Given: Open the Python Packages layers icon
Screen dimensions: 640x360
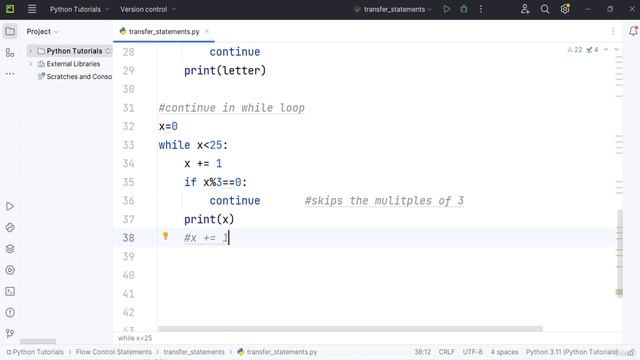Looking at the screenshot, I should (x=10, y=249).
